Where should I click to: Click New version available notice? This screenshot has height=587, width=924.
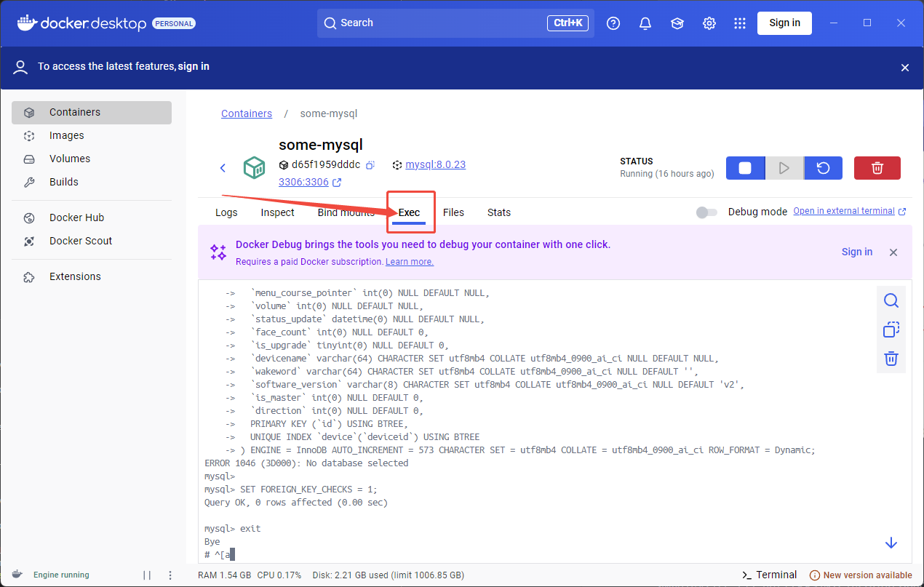pyautogui.click(x=861, y=575)
